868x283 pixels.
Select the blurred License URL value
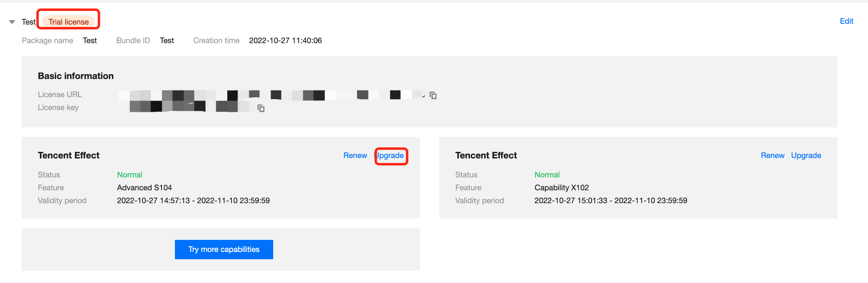tap(270, 95)
